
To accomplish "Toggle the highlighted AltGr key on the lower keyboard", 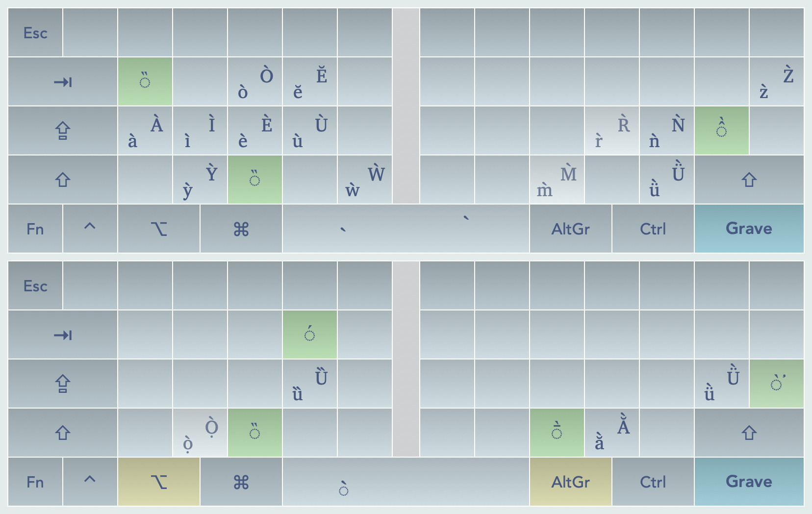I will pyautogui.click(x=570, y=482).
